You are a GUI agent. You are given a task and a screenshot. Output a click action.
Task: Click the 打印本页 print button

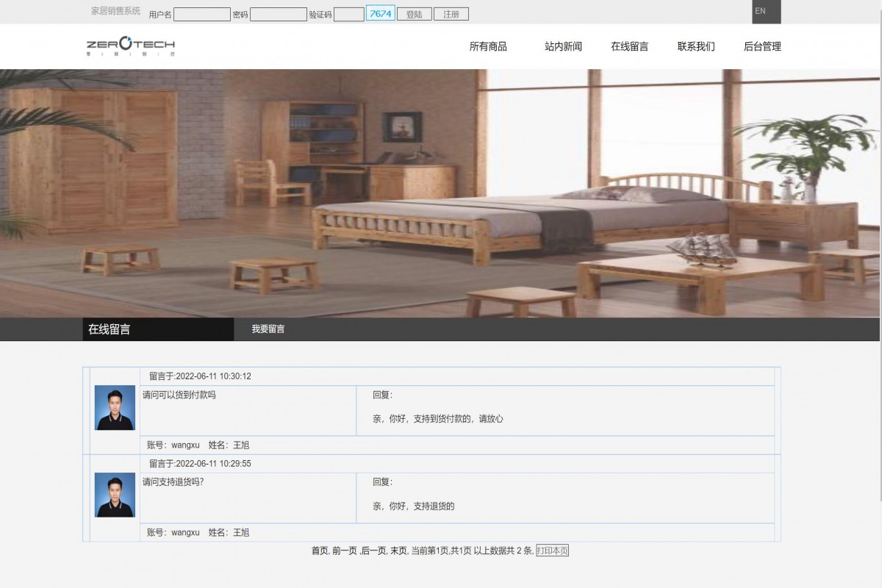[552, 550]
